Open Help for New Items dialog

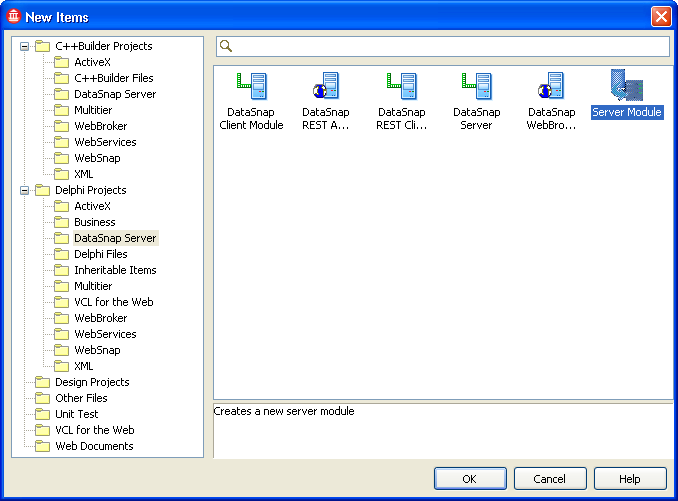coord(630,479)
